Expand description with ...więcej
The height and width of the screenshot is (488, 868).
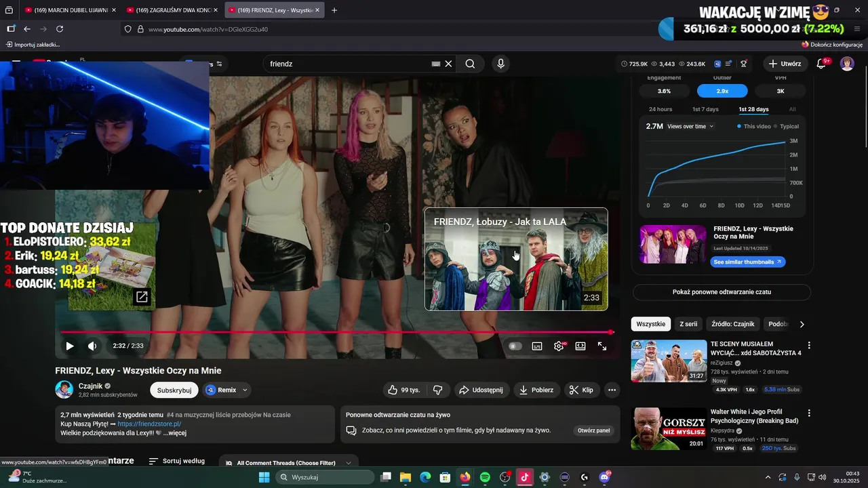174,433
